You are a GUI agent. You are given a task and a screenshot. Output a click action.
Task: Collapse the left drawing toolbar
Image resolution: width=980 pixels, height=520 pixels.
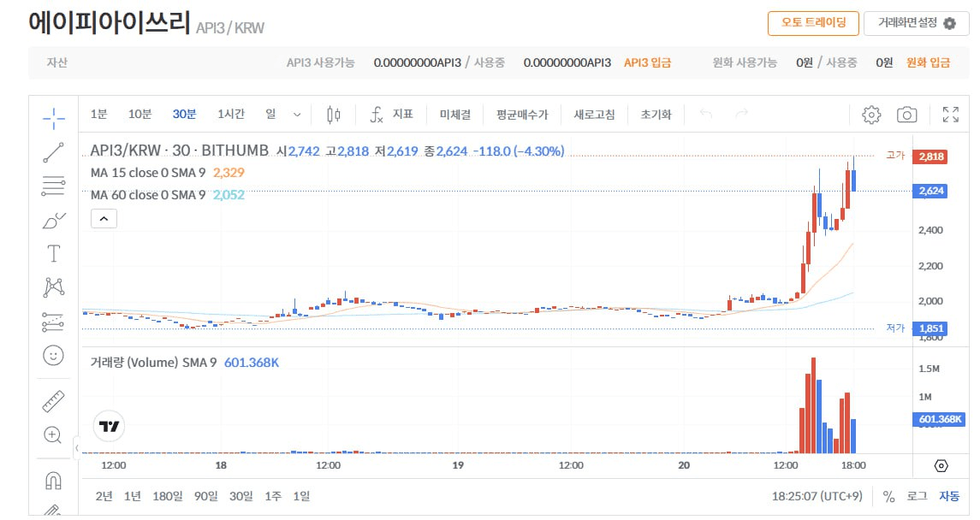pos(77,447)
